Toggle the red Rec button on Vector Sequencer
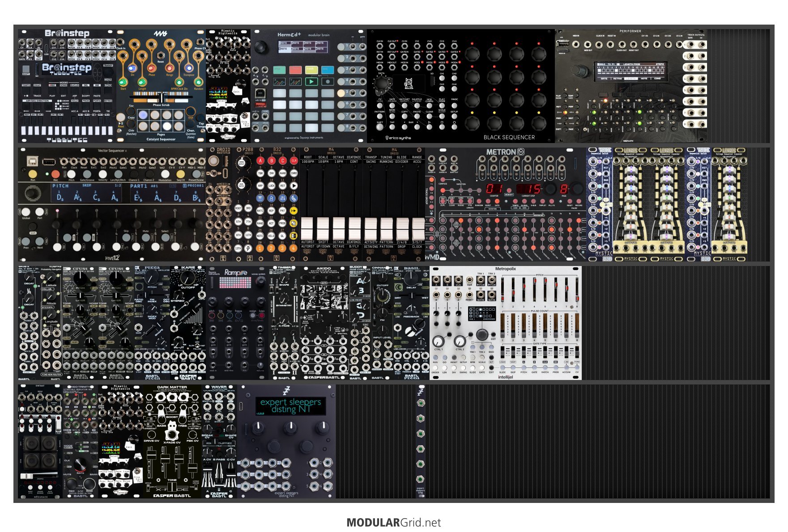Screen dimensions: 788x532 coord(55,174)
